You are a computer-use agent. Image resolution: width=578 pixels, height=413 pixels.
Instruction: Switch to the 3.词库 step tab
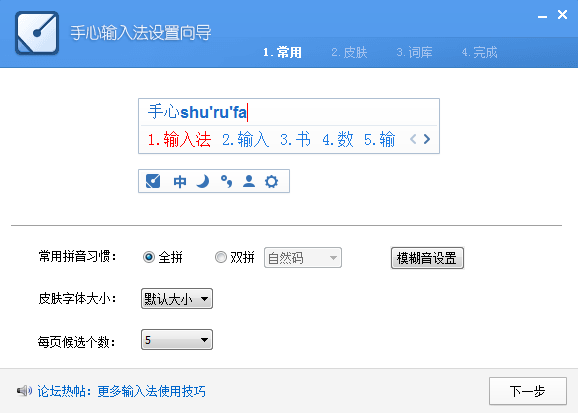[x=414, y=52]
